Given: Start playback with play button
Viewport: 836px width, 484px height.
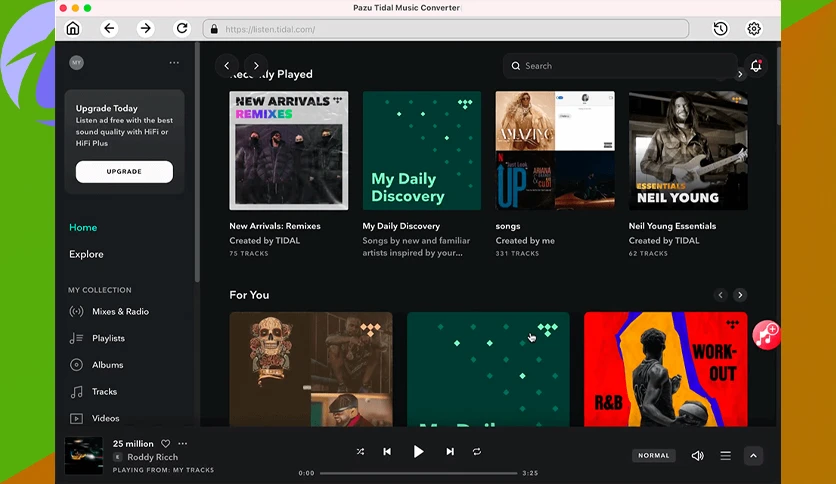Looking at the screenshot, I should point(419,451).
